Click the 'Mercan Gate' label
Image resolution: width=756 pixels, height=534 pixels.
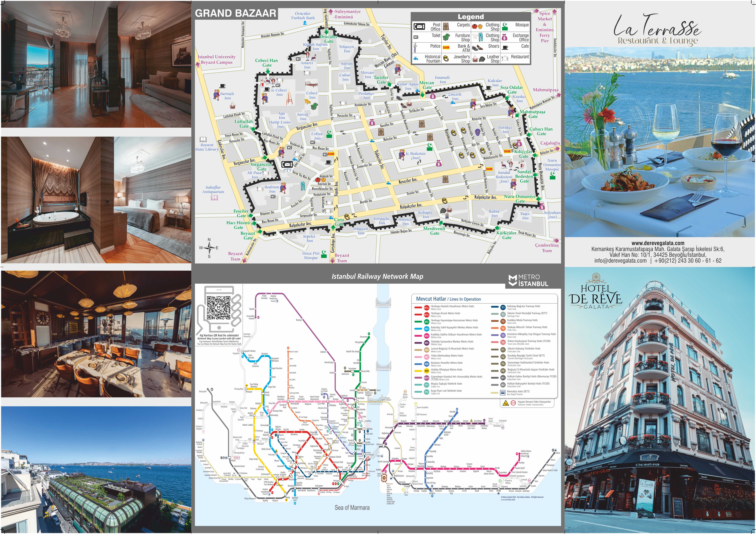click(x=427, y=85)
